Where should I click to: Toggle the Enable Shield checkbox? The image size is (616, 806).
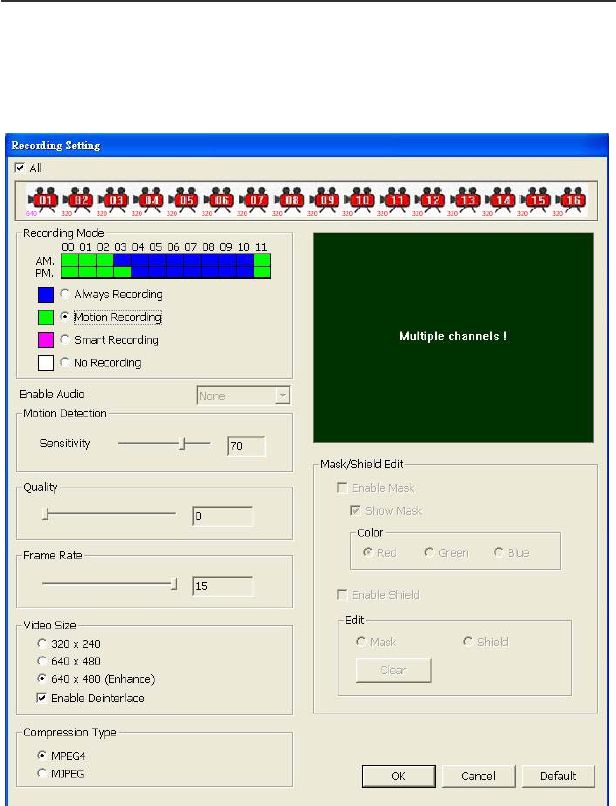(342, 594)
